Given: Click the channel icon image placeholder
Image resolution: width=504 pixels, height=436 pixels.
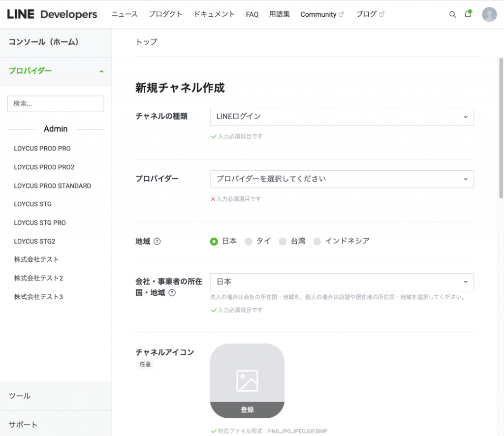Looking at the screenshot, I should coord(247,381).
